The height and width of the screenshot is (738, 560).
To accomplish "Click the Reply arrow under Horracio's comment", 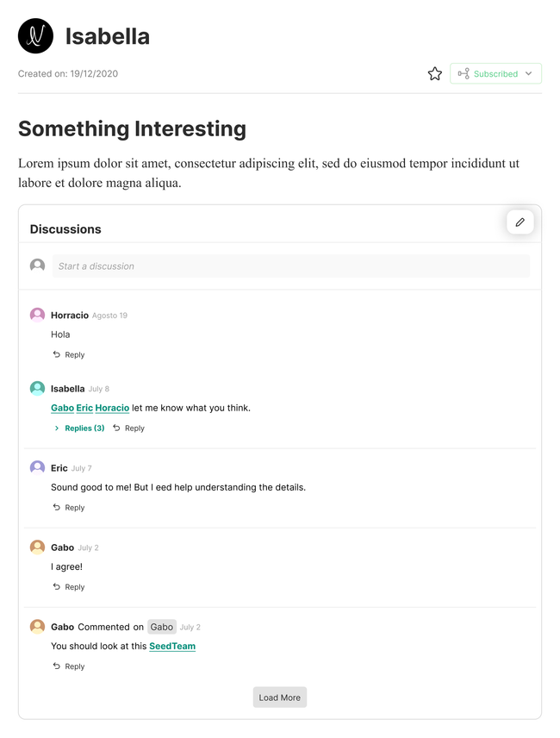I will tap(57, 354).
